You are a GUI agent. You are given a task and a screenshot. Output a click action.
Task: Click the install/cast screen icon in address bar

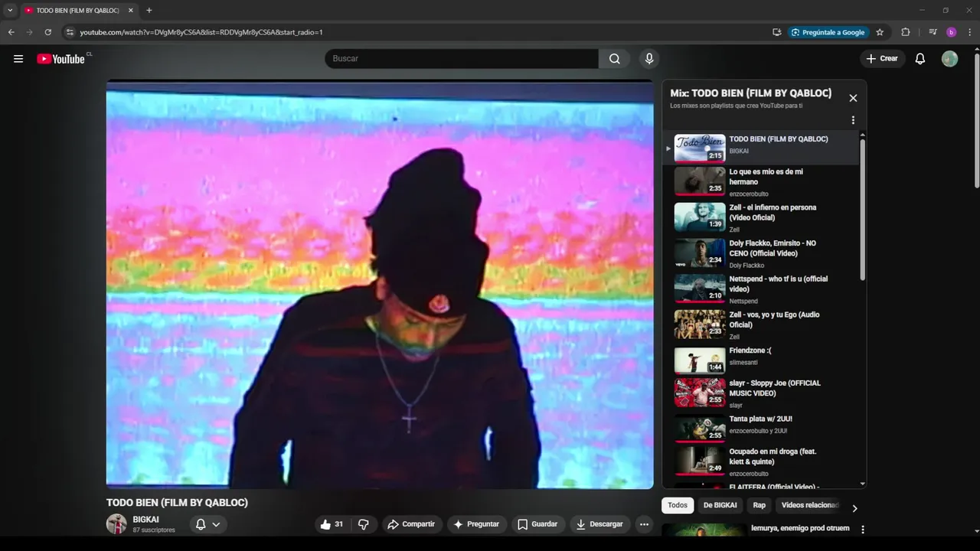point(776,32)
